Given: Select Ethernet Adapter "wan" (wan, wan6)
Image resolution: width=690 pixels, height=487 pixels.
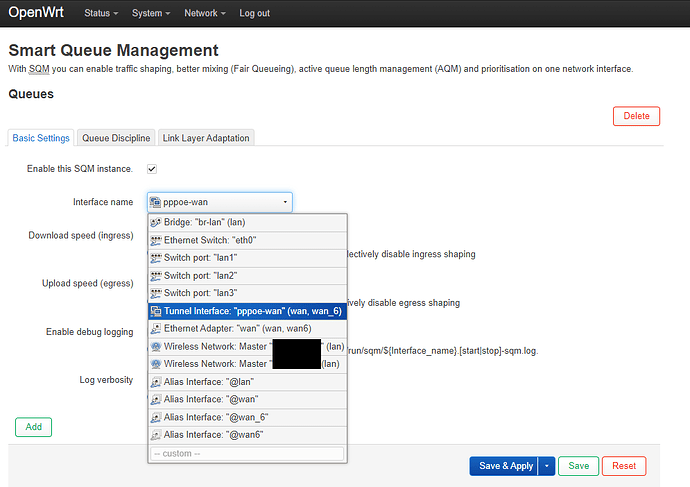Looking at the screenshot, I should [248, 329].
